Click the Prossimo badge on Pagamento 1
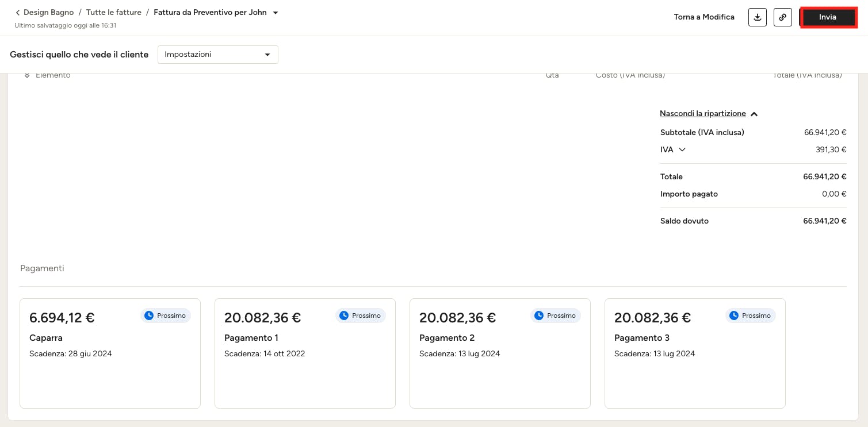 (361, 316)
